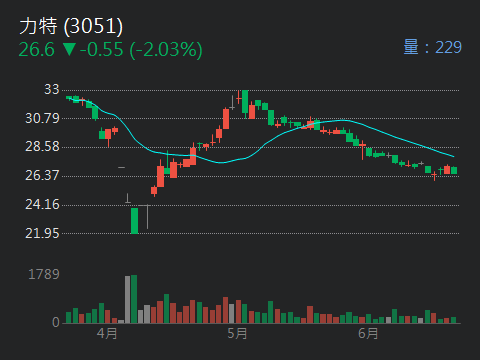Click the 6月 date axis label
Image resolution: width=480 pixels, height=360 pixels.
click(x=368, y=333)
